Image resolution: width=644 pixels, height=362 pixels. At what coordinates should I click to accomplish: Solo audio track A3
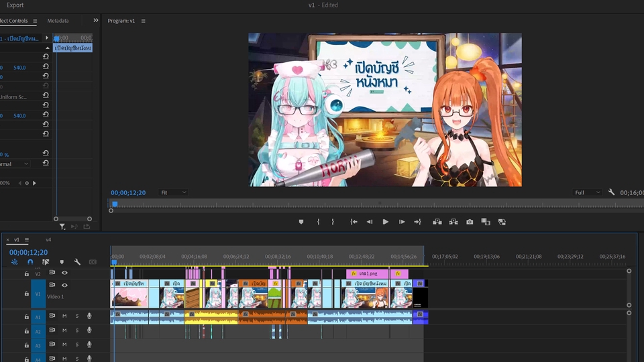click(x=76, y=345)
